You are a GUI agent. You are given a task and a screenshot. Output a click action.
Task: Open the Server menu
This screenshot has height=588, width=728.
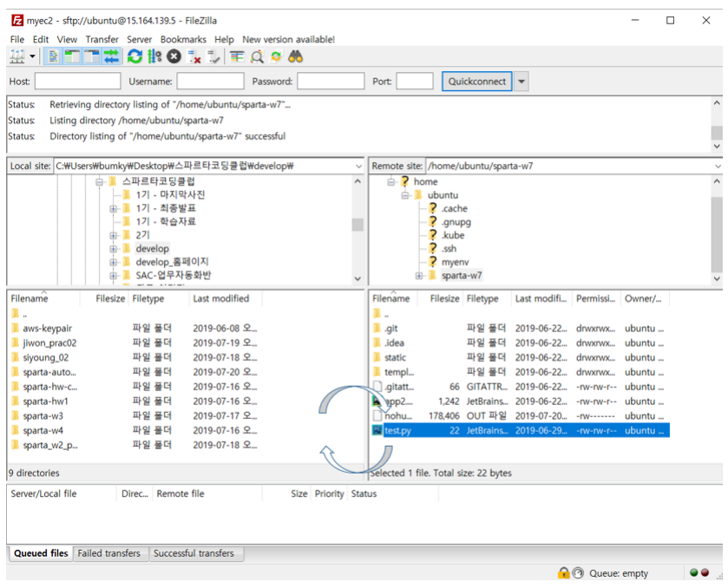tap(140, 39)
